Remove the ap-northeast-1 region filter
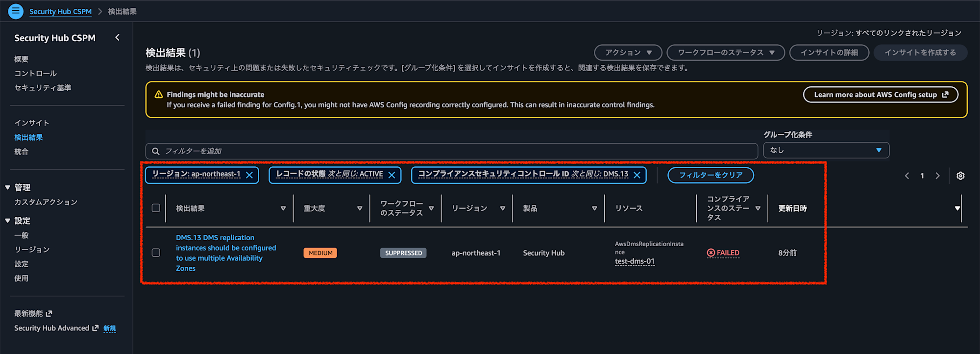This screenshot has height=354, width=980. 249,175
